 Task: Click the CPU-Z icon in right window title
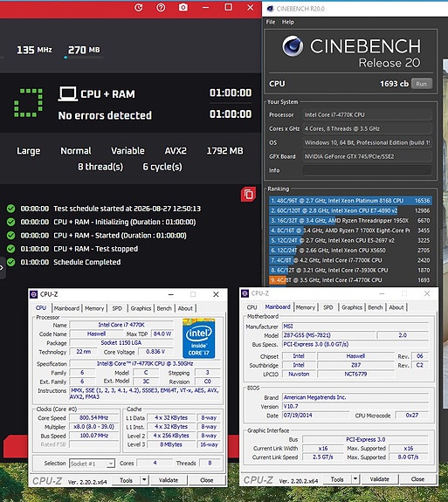point(245,293)
